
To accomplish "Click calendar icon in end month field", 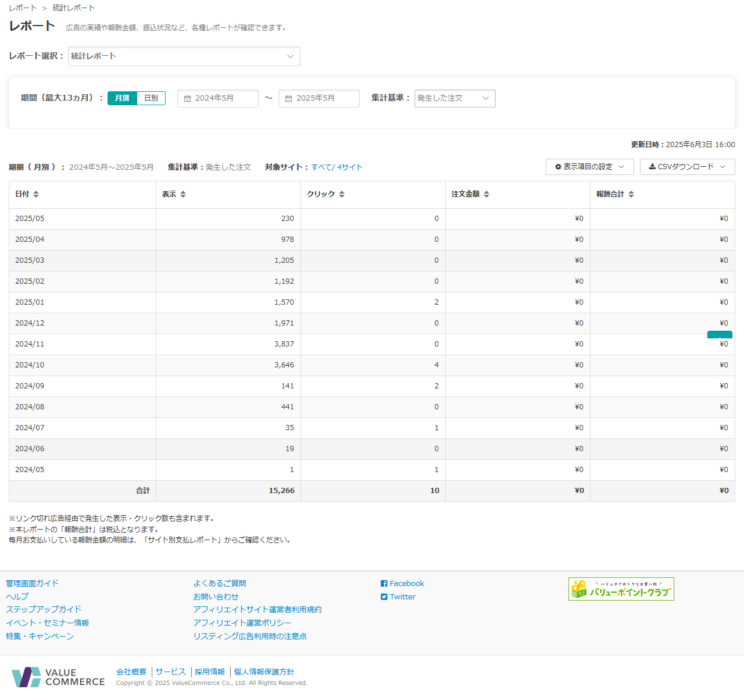I will [289, 99].
